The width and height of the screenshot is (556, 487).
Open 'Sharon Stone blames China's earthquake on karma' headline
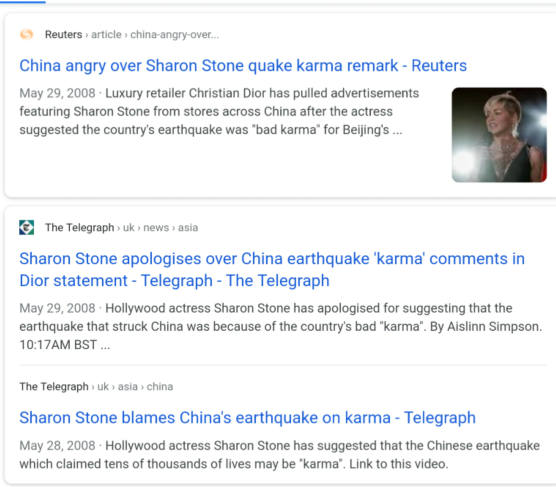[x=248, y=417]
